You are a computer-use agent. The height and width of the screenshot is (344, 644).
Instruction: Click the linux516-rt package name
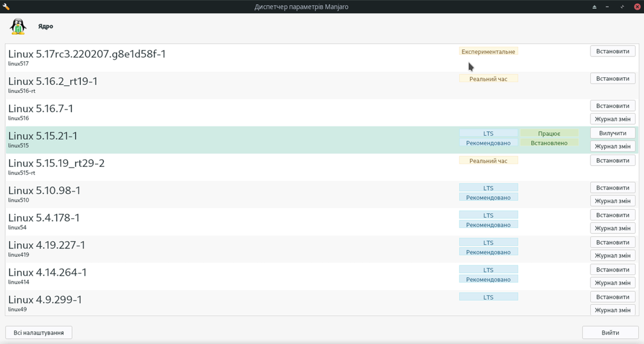pos(22,91)
